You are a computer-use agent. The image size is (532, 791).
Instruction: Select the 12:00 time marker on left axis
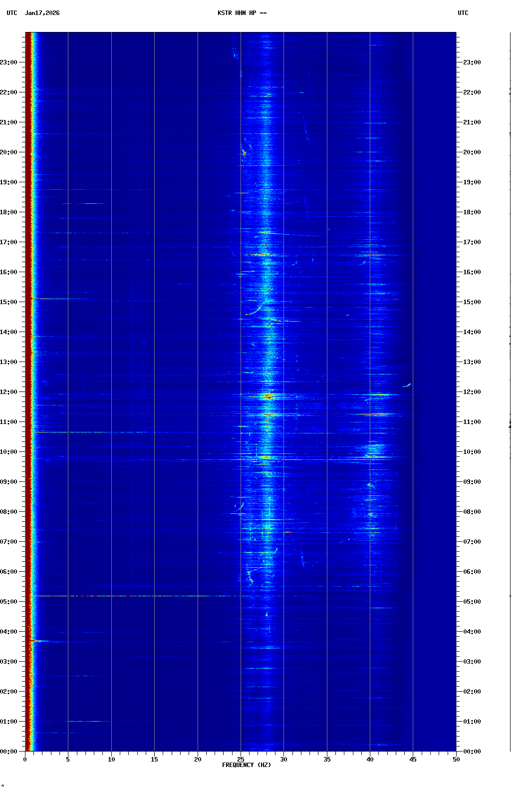9,392
